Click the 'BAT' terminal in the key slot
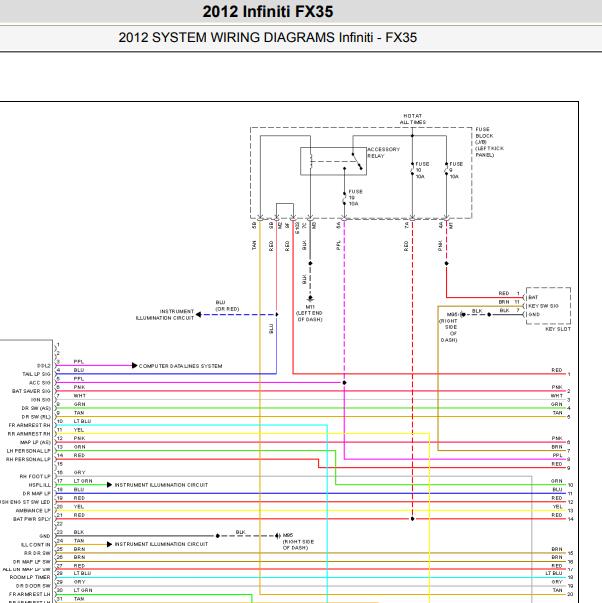 (533, 297)
